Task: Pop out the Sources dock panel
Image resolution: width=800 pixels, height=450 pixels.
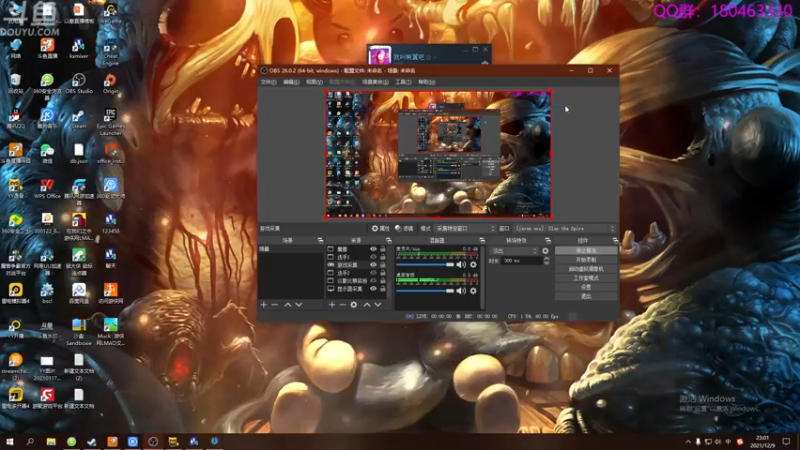Action: click(x=389, y=240)
